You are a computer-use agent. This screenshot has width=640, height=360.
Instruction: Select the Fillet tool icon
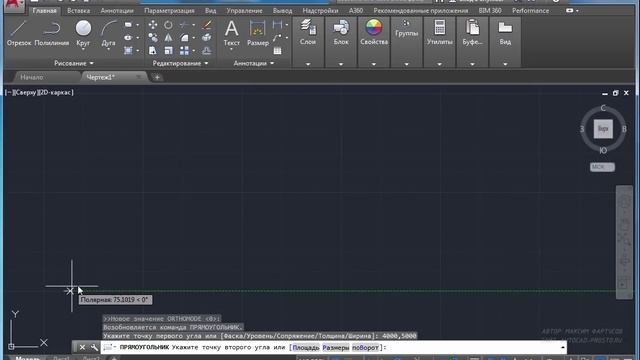(184, 38)
